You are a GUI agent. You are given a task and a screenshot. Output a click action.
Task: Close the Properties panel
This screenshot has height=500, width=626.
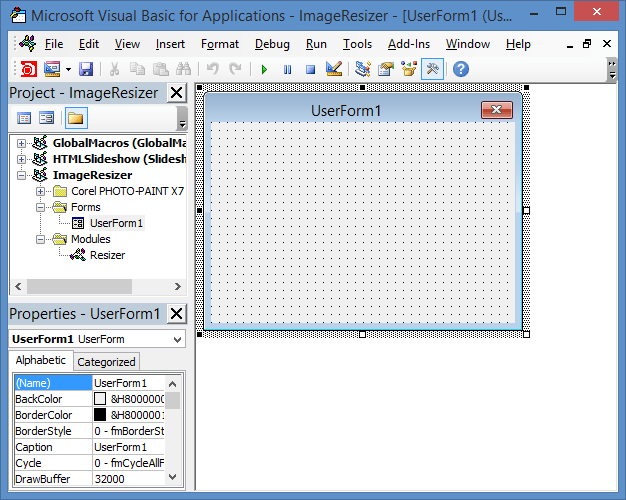[176, 314]
